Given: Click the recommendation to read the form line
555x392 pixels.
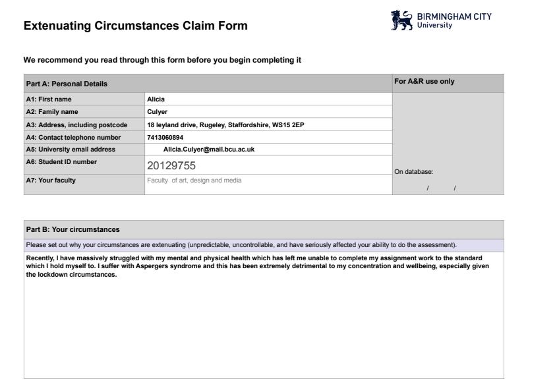Looking at the screenshot, I should pyautogui.click(x=162, y=60).
